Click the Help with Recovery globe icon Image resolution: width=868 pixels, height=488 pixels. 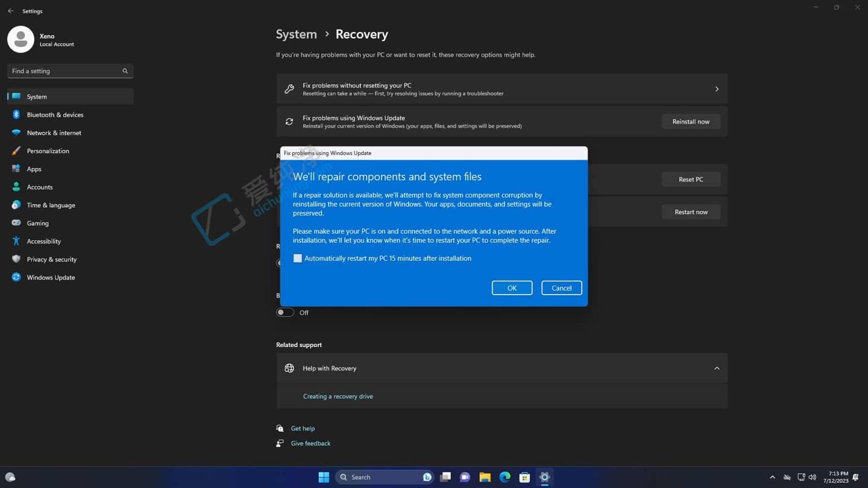click(289, 368)
